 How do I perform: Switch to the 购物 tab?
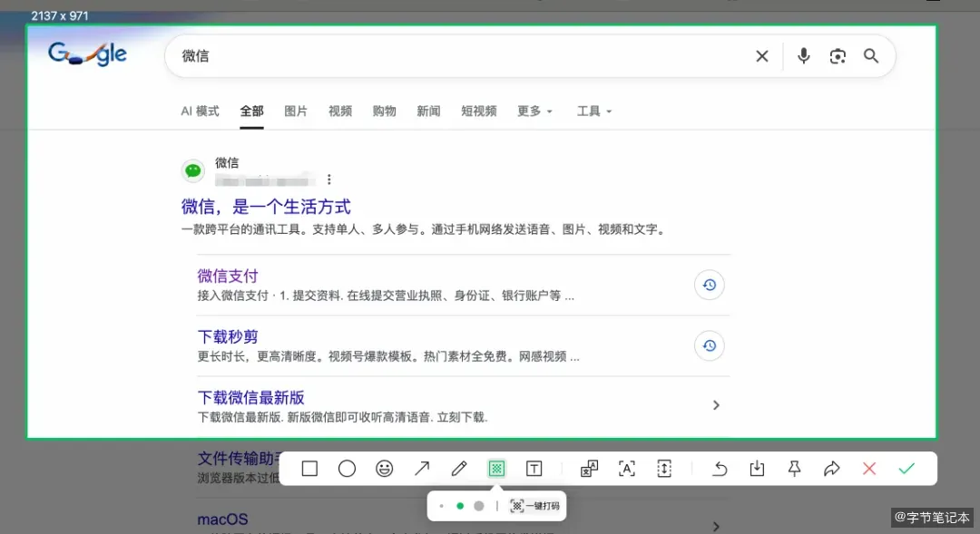pyautogui.click(x=385, y=112)
